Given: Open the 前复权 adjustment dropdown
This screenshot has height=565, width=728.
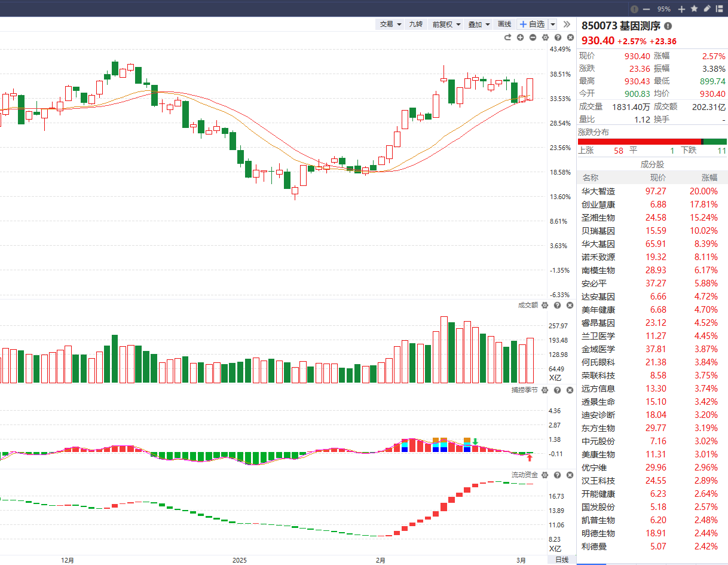Looking at the screenshot, I should [446, 24].
